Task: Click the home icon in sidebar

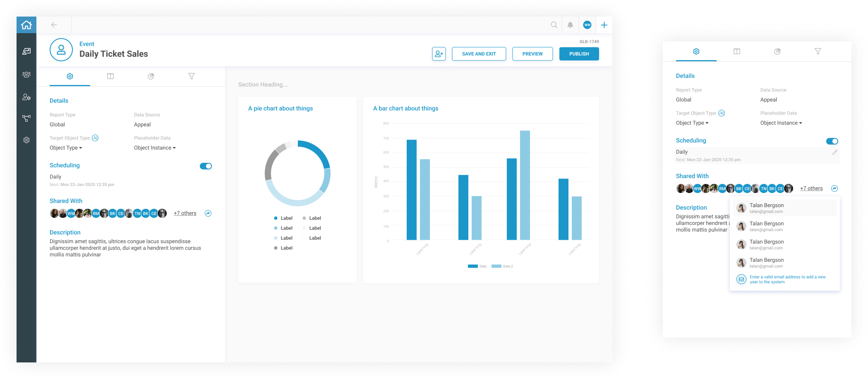Action: coord(26,25)
